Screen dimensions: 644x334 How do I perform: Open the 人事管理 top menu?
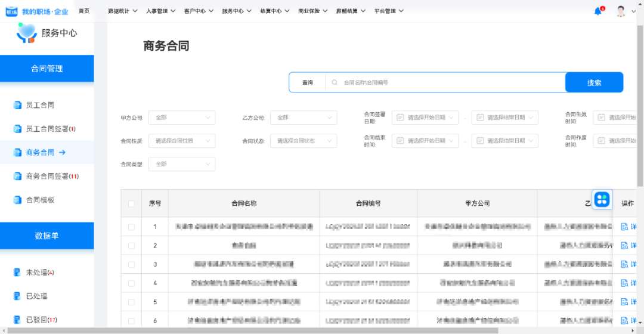tap(160, 11)
